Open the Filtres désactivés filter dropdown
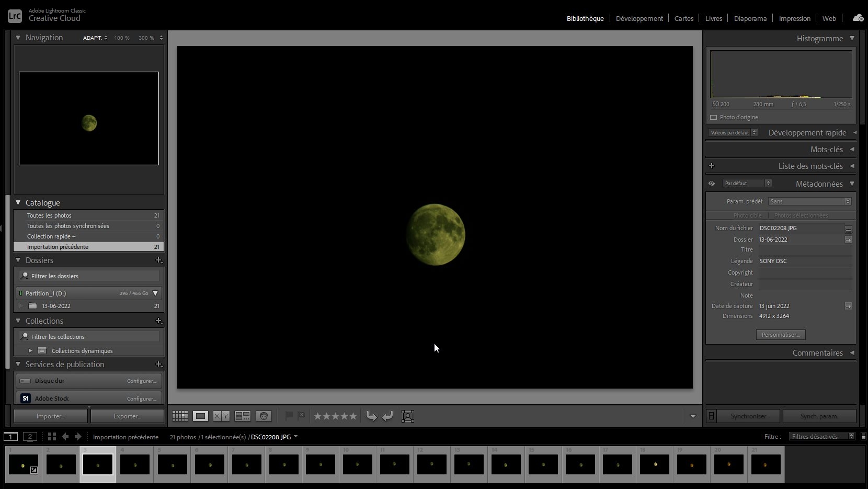Screen dimensions: 868x489 click(823, 437)
